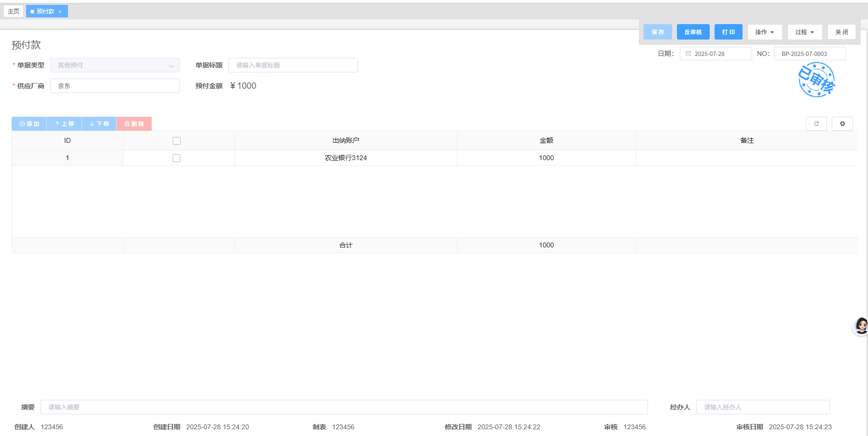Open the 单据类型 dropdown

pos(115,65)
